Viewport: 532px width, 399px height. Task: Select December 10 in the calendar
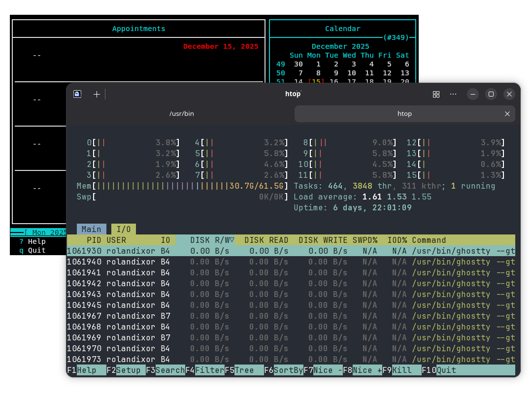(351, 73)
